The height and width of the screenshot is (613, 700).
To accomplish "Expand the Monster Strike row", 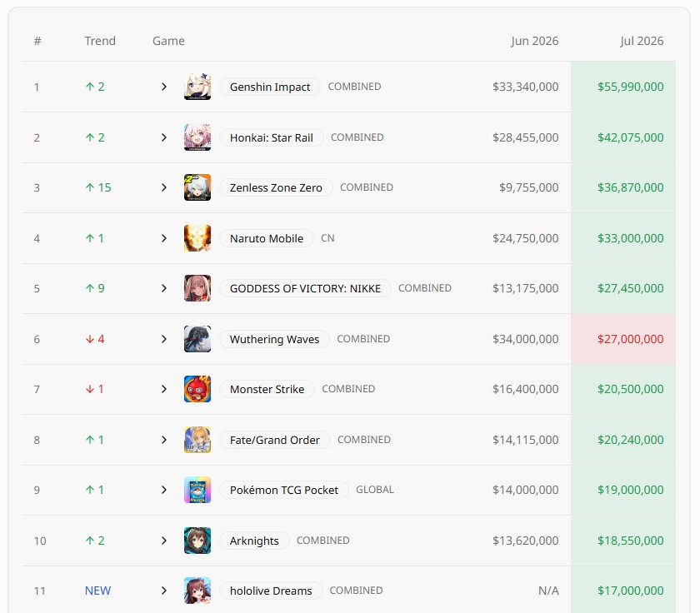I will [164, 389].
